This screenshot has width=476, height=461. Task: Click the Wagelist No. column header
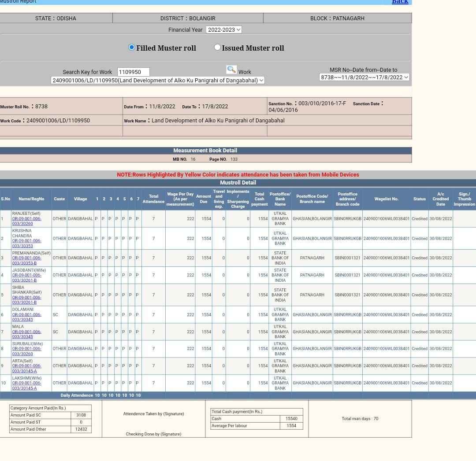(x=386, y=199)
